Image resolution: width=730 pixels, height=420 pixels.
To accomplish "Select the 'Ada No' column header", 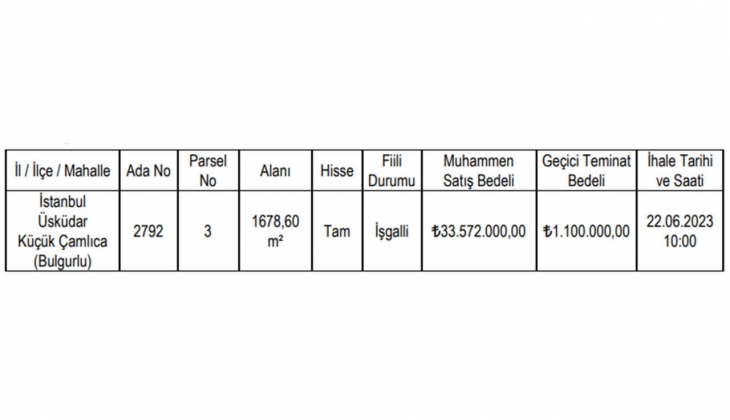I will pyautogui.click(x=149, y=171).
